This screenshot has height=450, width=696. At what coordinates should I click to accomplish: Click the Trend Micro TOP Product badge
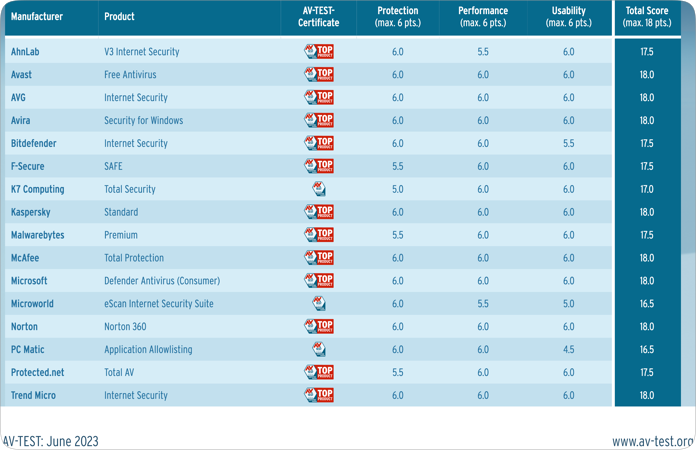tap(319, 395)
